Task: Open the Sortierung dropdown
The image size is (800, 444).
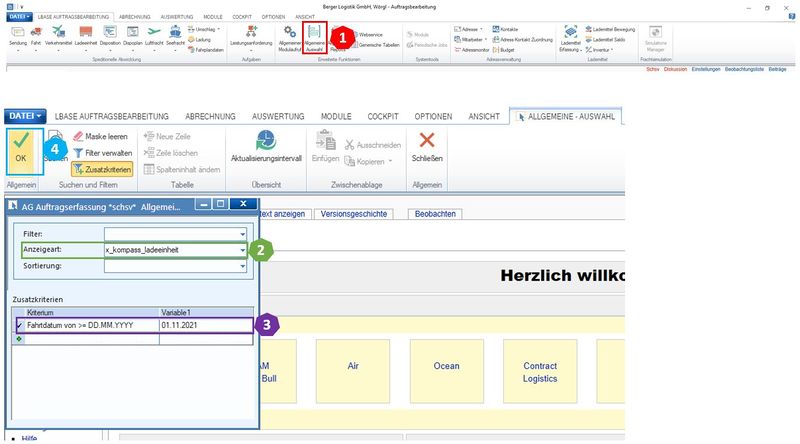Action: (242, 266)
